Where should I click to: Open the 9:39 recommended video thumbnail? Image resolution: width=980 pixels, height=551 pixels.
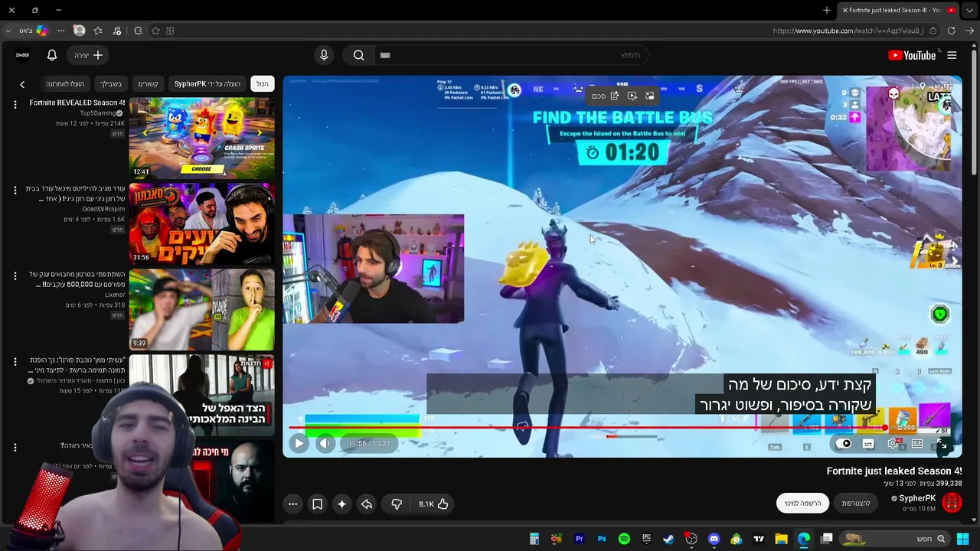pos(201,309)
